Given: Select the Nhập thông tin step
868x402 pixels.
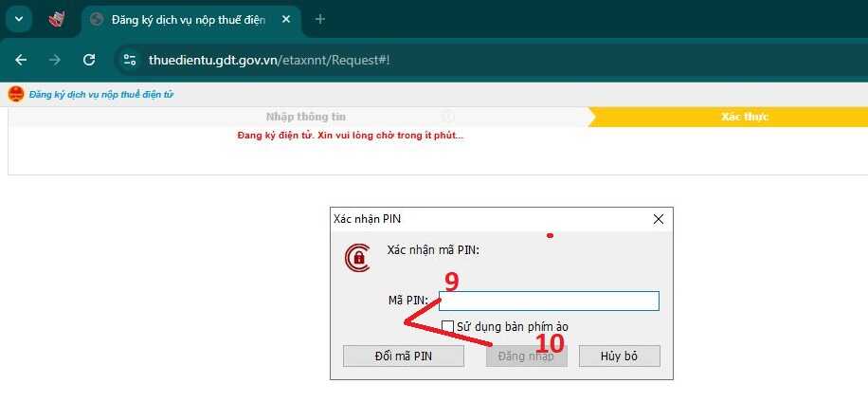Looking at the screenshot, I should click(x=305, y=117).
